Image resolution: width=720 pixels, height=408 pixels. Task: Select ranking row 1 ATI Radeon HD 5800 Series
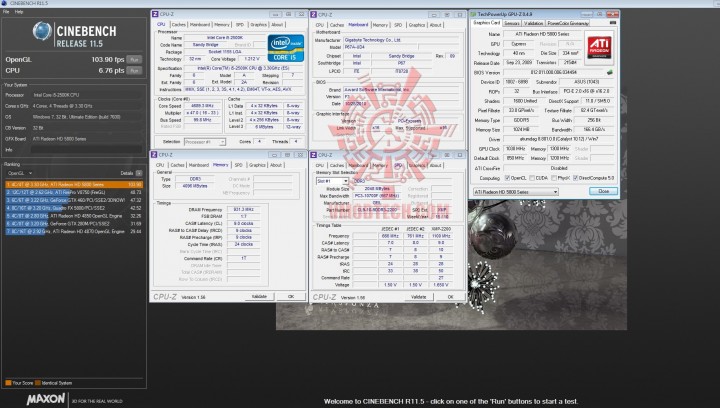[74, 184]
